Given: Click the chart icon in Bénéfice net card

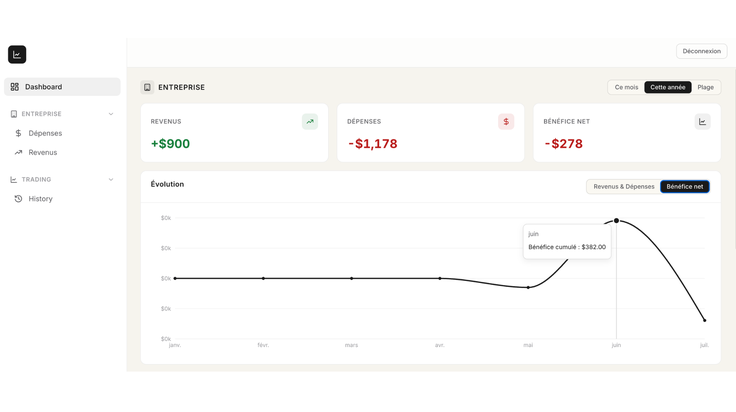Looking at the screenshot, I should pyautogui.click(x=702, y=122).
